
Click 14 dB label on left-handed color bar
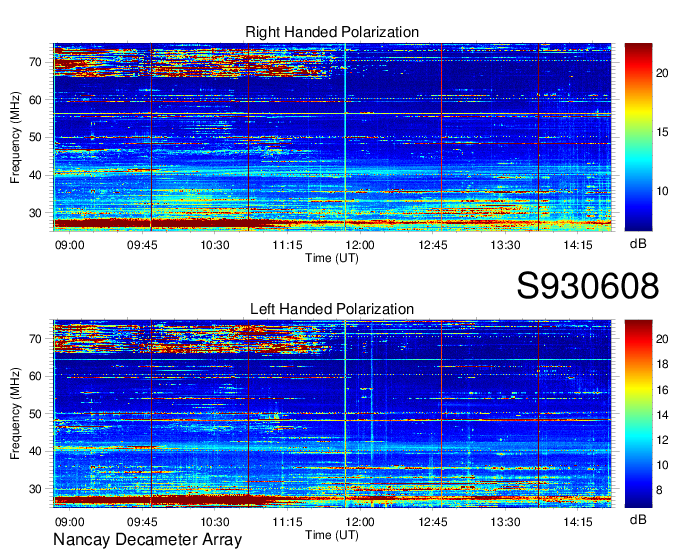coord(662,415)
